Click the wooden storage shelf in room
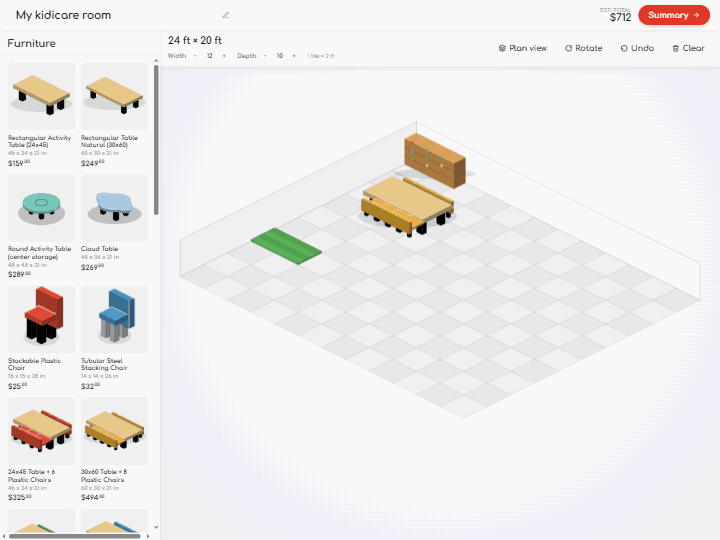The height and width of the screenshot is (540, 720). (x=435, y=161)
